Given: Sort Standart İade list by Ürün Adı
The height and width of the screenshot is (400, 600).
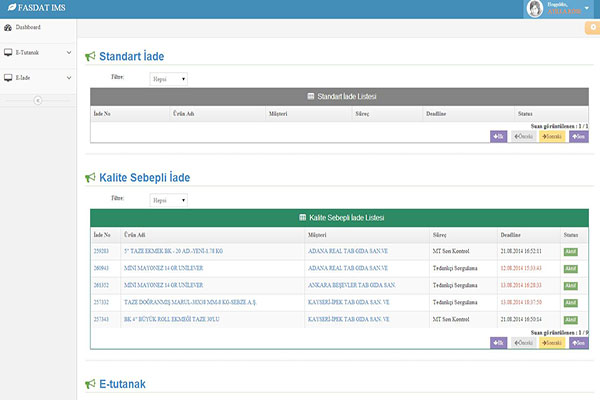Looking at the screenshot, I should click(184, 114).
